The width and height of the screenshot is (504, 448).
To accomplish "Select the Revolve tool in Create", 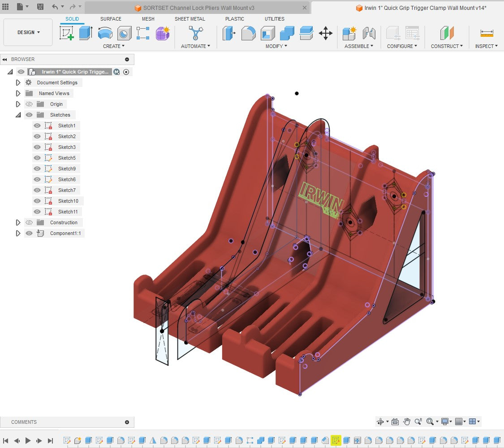I will pyautogui.click(x=105, y=33).
